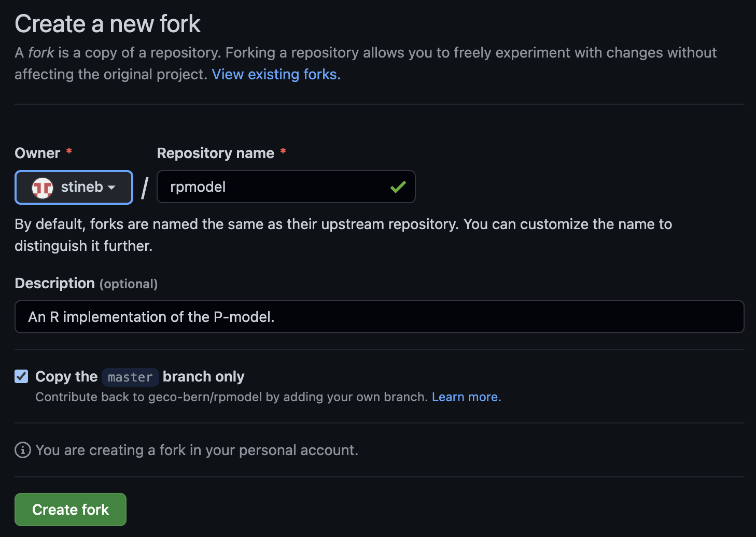Screen dimensions: 756x537
Task: Click the 'master' branch name badge
Action: [130, 377]
